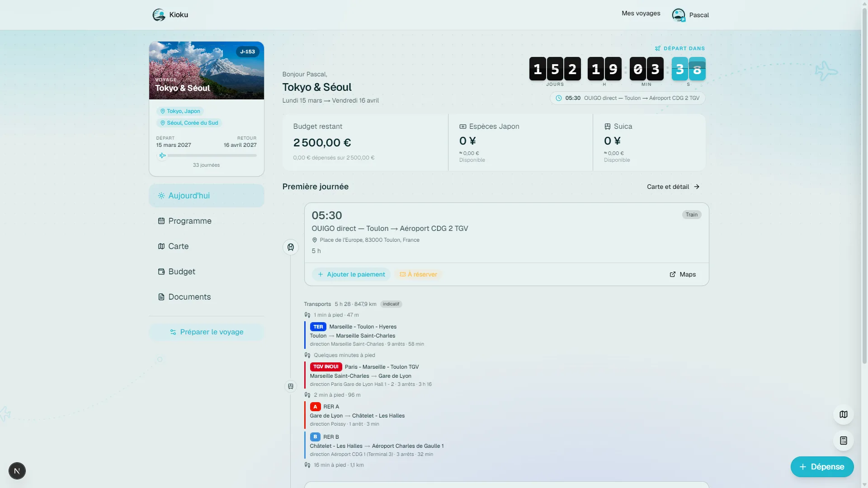Click the next departure OUIGO pill
The image size is (868, 488).
[627, 98]
